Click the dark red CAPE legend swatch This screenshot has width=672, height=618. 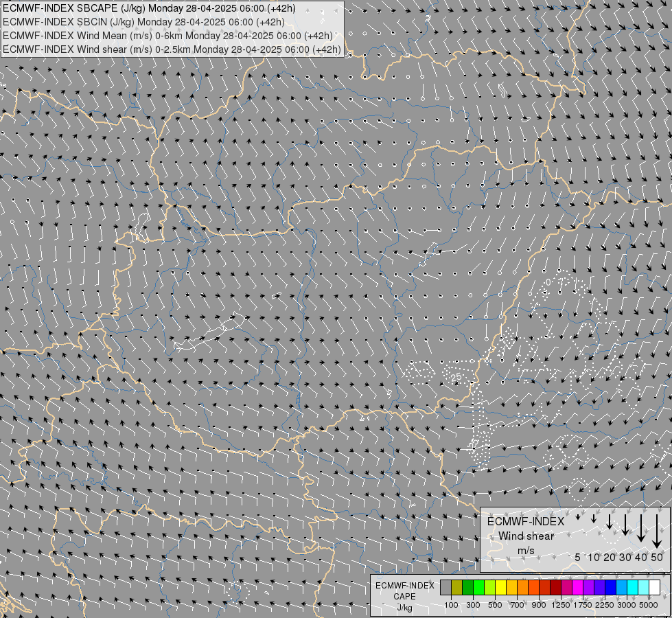555,588
